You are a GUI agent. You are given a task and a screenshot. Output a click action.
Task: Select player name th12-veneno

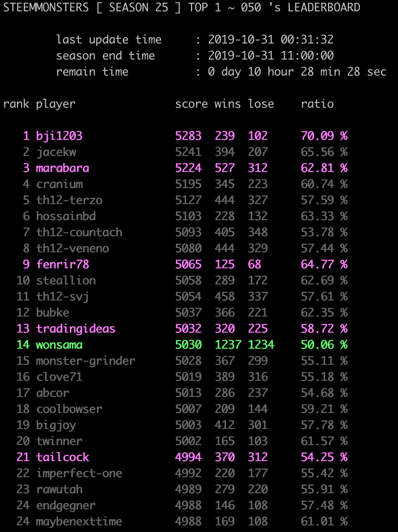click(x=73, y=249)
